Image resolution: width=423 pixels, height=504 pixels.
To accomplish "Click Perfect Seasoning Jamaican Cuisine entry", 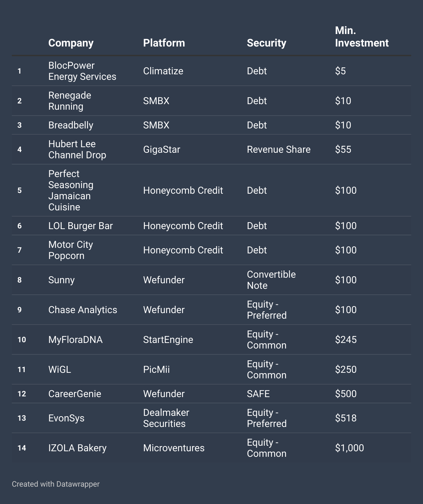I will 71,191.
